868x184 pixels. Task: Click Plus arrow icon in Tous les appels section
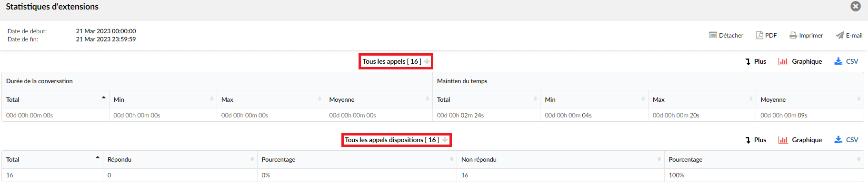[x=748, y=62]
